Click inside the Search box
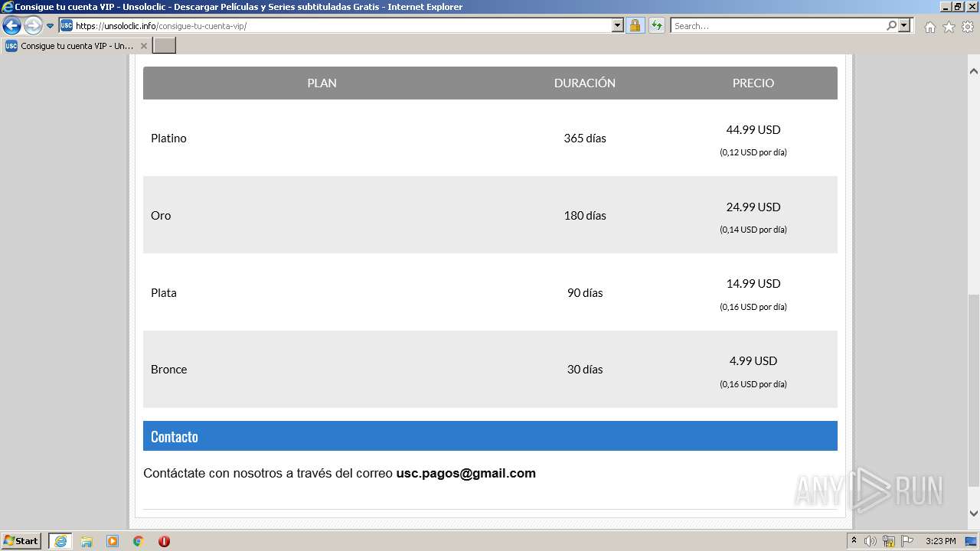Screen dimensions: 980x551 [777, 26]
